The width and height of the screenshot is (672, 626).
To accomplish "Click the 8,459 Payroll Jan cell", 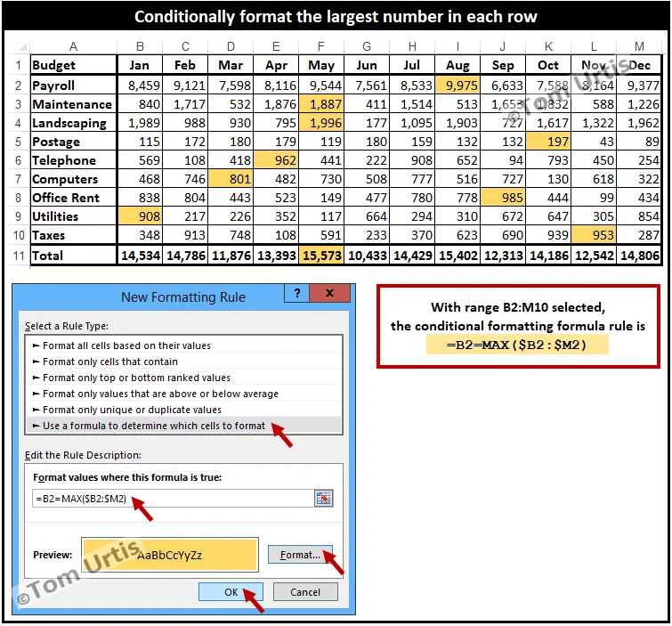I will coord(140,85).
